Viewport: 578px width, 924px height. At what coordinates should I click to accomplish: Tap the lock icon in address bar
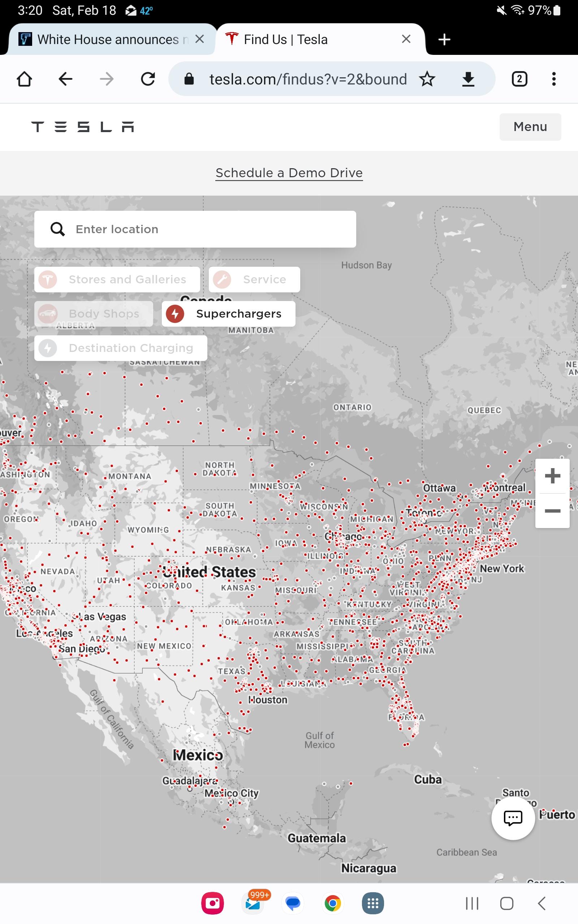pos(189,79)
